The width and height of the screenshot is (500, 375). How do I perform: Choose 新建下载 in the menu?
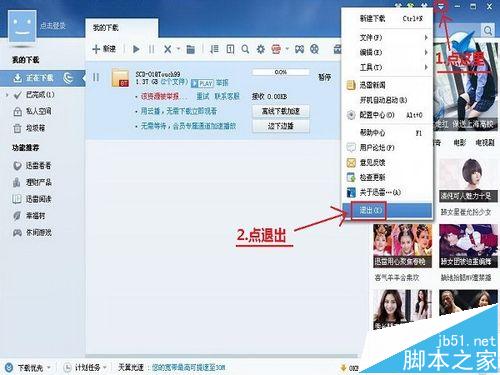[387, 19]
